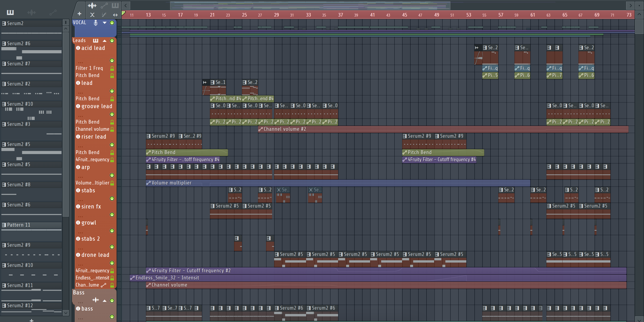The image size is (644, 322).
Task: Click the microphone icon on VOCAL track
Action: [x=96, y=23]
